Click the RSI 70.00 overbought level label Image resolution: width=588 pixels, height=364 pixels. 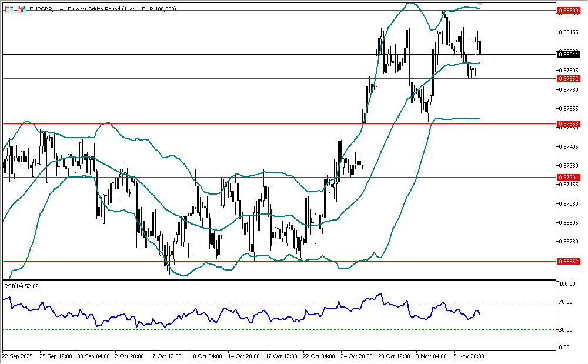566,302
